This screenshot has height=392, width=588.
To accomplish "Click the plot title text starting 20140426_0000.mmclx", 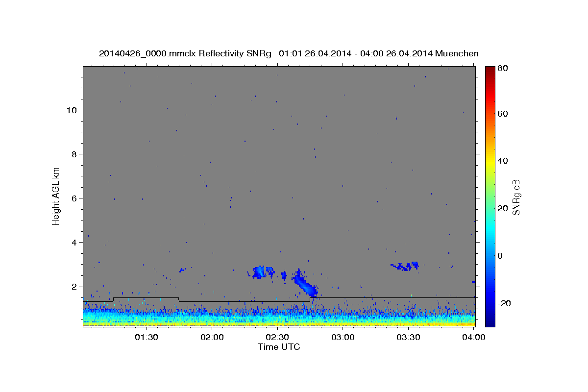I will click(x=289, y=53).
